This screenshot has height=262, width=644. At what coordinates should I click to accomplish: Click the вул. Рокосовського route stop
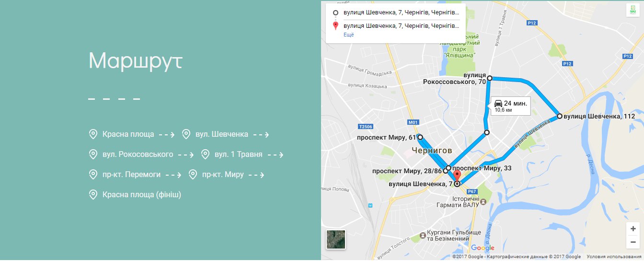coord(138,155)
